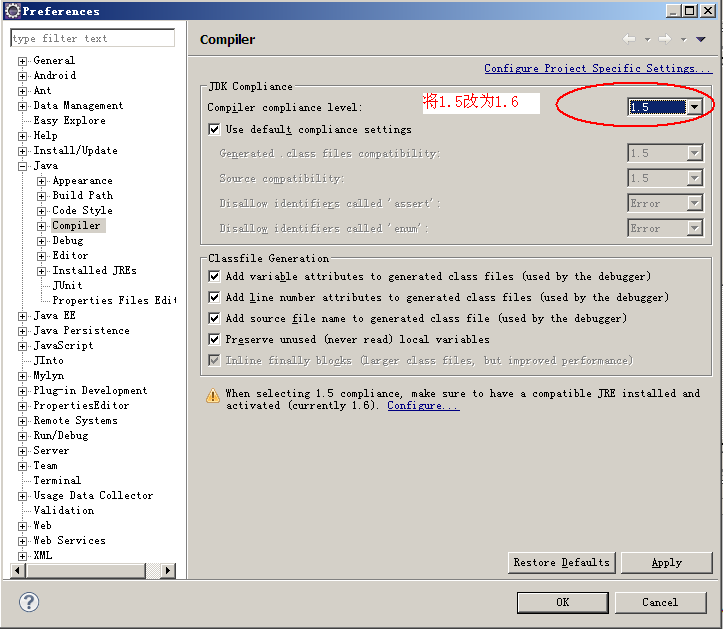Image resolution: width=723 pixels, height=629 pixels.
Task: Click Restore Defaults button
Action: [x=561, y=563]
